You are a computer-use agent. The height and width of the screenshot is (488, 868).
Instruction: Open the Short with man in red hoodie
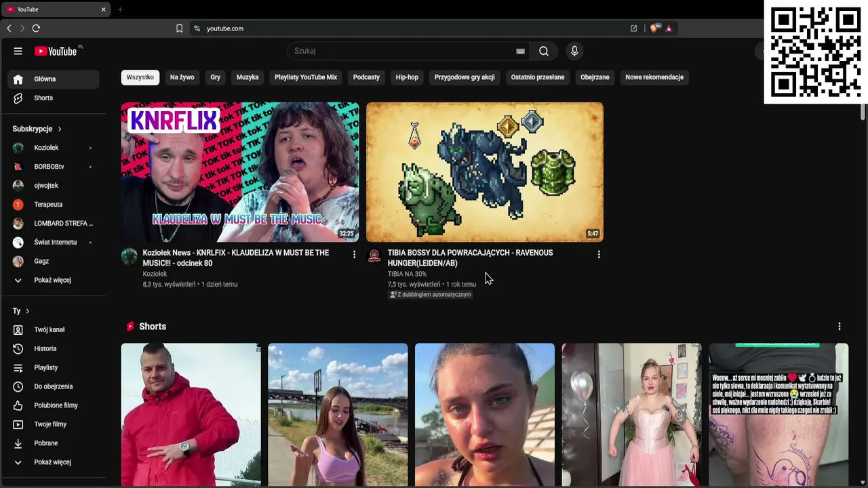click(x=191, y=415)
